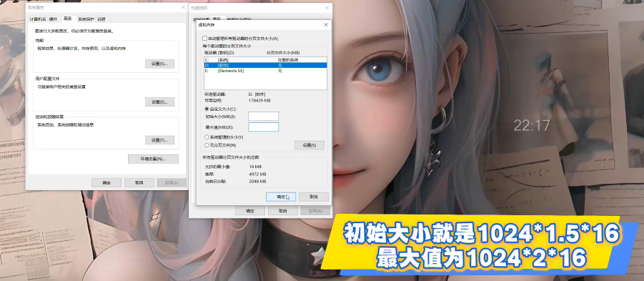Switch to the 计算机名 tab
Image resolution: width=644 pixels, height=281 pixels.
(x=38, y=19)
